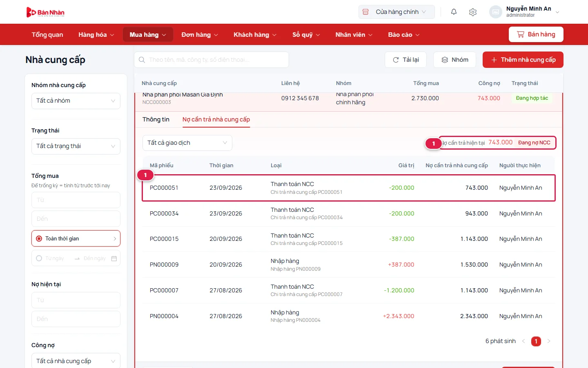Click the Bán Nhàn logo

(x=45, y=12)
